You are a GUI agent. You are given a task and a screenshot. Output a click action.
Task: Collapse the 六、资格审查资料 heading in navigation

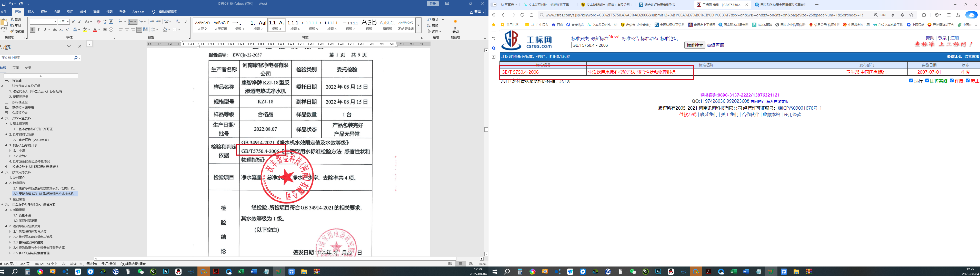pos(2,118)
